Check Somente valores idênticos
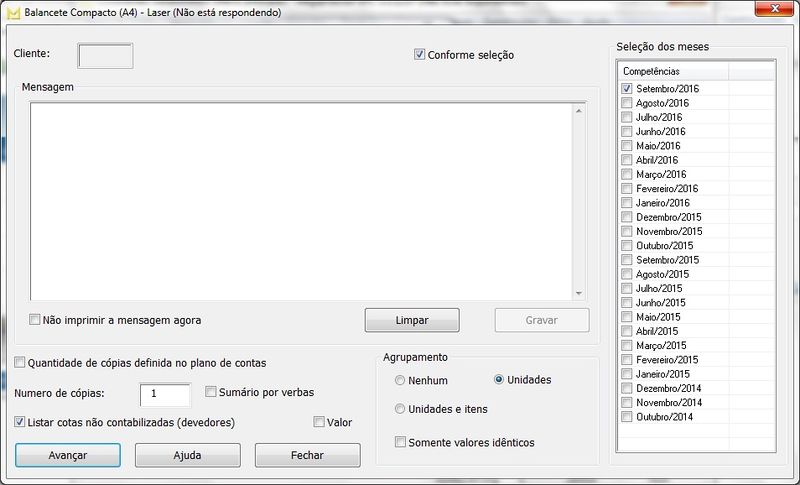The image size is (800, 485). [401, 442]
